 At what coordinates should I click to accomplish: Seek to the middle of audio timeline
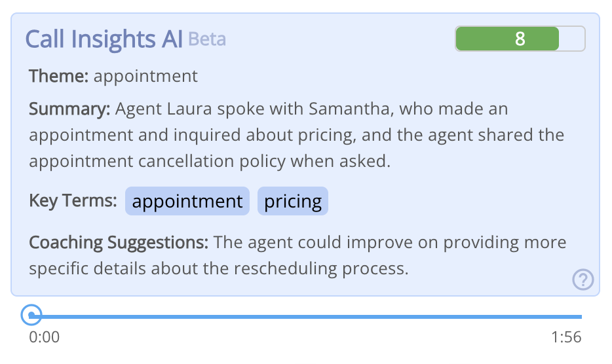pos(306,316)
